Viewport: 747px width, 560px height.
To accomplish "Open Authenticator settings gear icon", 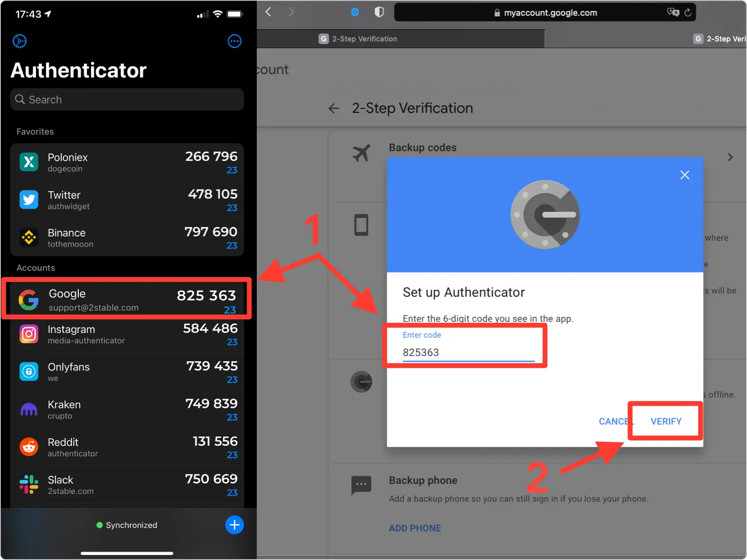I will (x=19, y=41).
